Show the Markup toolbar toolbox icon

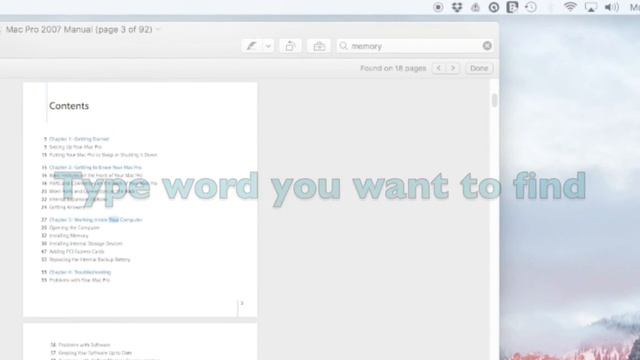point(319,46)
